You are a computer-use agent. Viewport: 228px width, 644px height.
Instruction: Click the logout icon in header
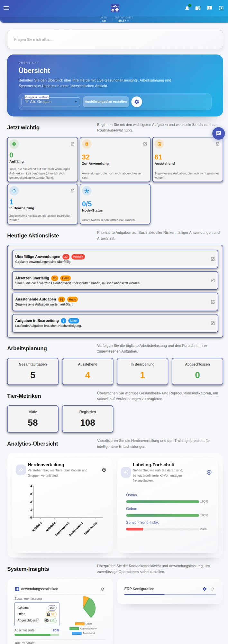(x=221, y=8)
